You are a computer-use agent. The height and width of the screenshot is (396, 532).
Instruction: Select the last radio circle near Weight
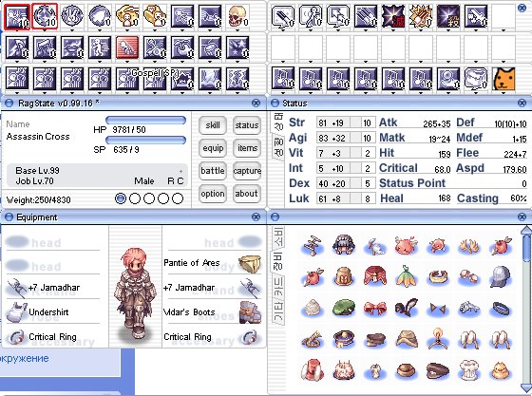[178, 198]
